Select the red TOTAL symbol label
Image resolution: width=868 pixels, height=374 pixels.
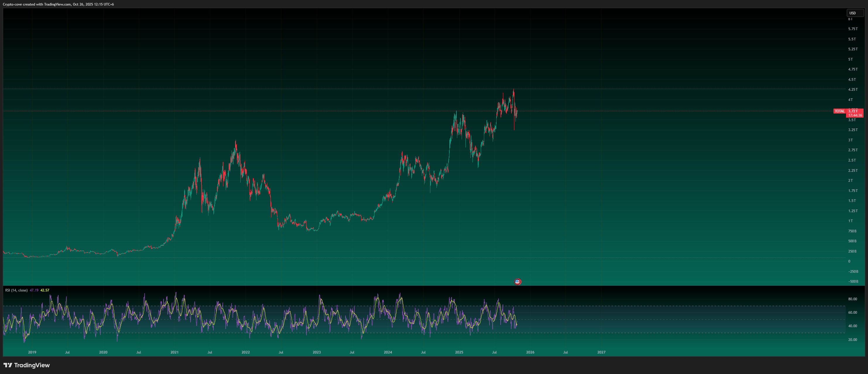pyautogui.click(x=839, y=111)
